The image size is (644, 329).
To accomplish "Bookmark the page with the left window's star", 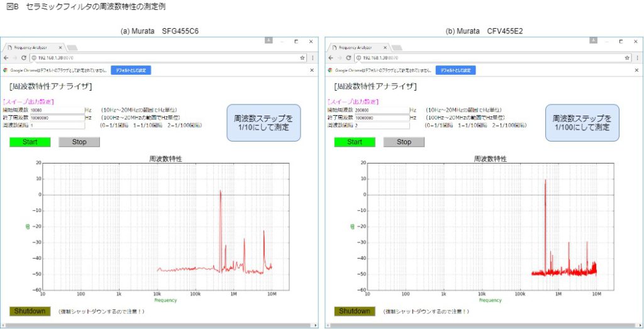I will 303,58.
